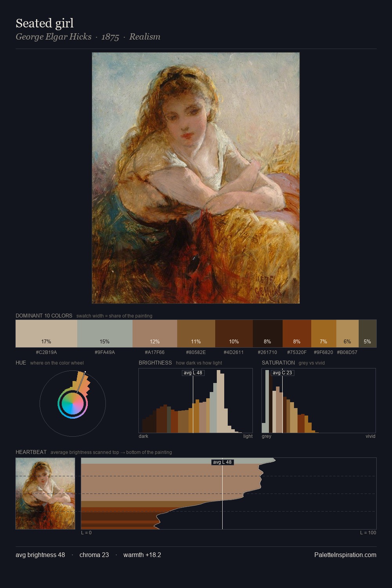Click the year 1875 in subtitle
Image resolution: width=392 pixels, height=588 pixels.
tap(110, 37)
